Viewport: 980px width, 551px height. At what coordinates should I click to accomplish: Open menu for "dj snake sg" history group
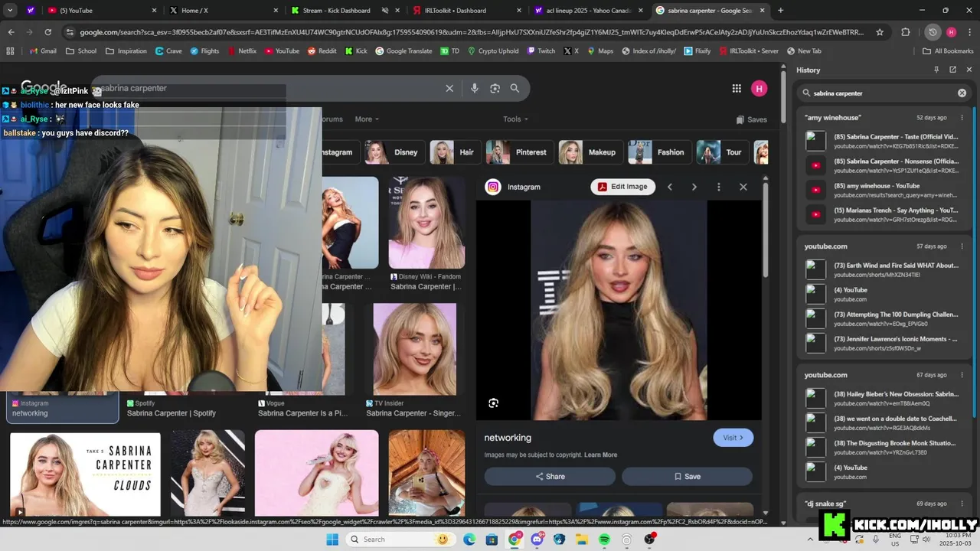962,504
